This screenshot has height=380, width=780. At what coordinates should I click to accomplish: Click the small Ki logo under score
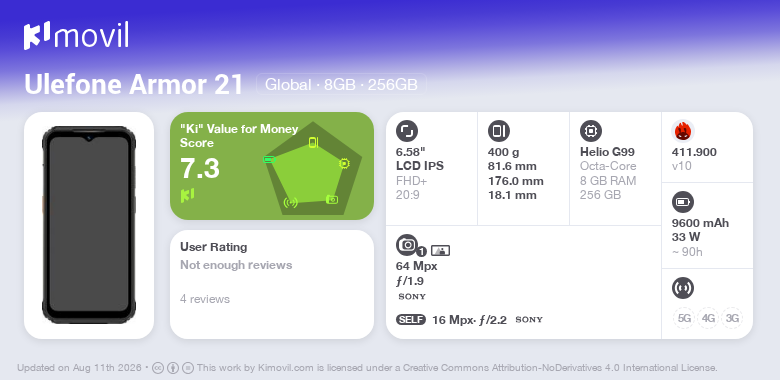click(187, 195)
